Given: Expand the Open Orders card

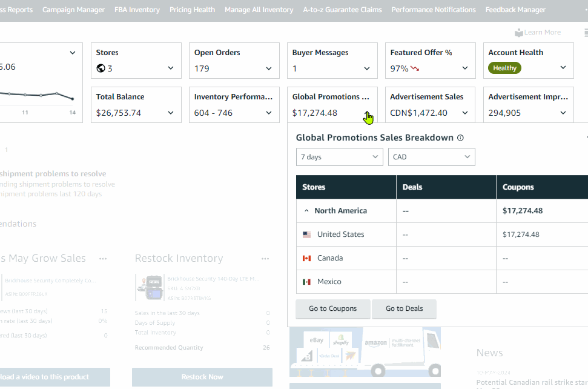Looking at the screenshot, I should (x=268, y=68).
